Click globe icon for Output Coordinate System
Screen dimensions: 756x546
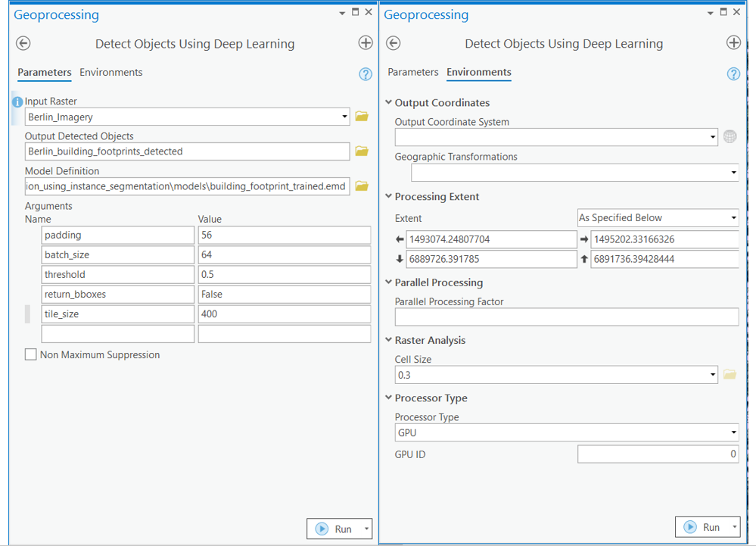point(730,137)
